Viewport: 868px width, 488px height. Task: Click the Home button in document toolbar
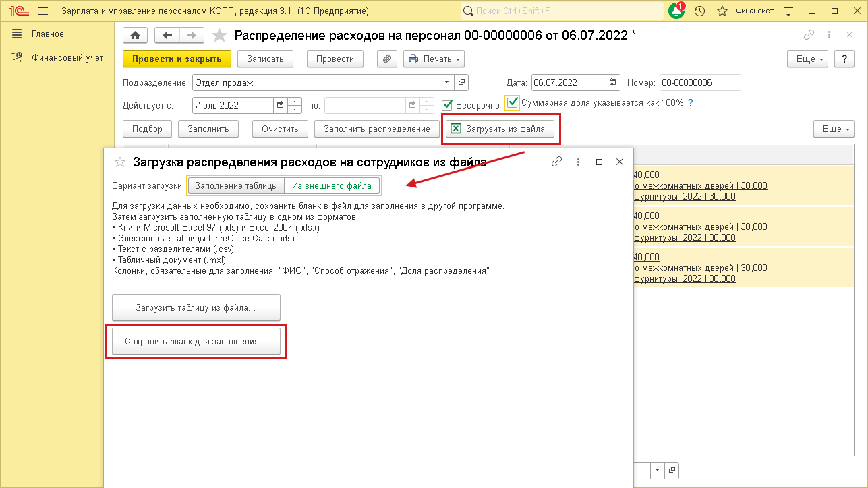(135, 36)
